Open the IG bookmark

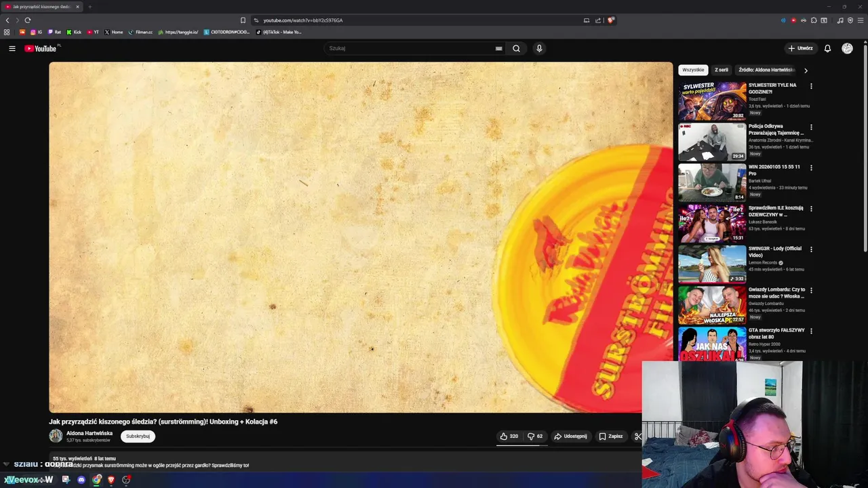(36, 32)
